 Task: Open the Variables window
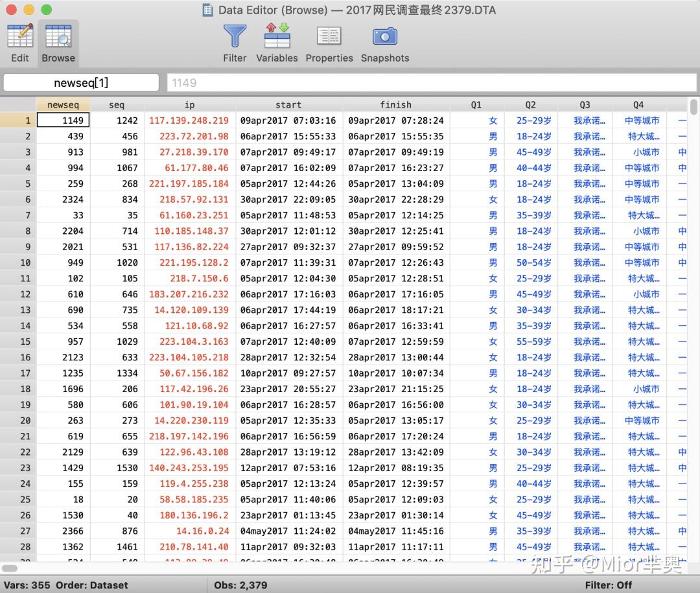coord(277,42)
